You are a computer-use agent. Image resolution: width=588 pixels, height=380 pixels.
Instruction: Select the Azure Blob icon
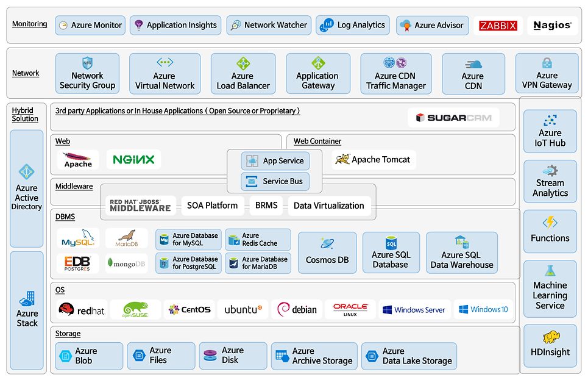(x=65, y=356)
